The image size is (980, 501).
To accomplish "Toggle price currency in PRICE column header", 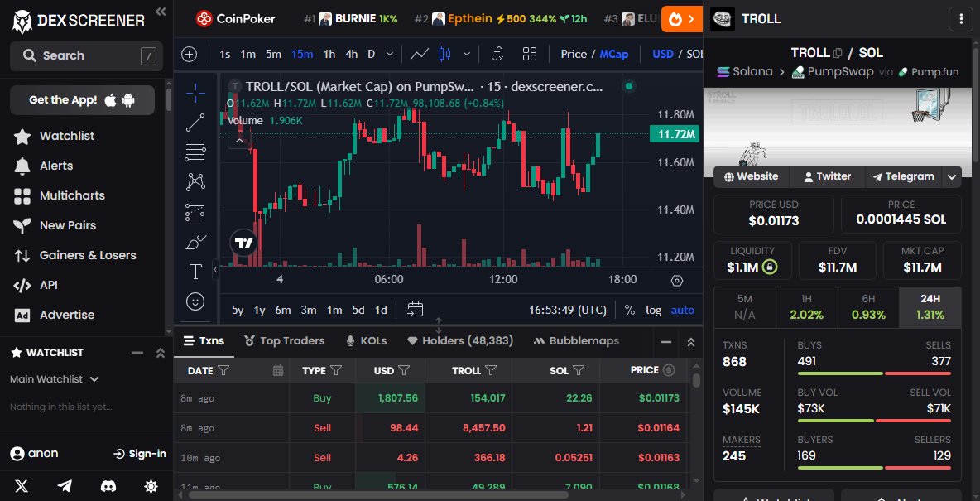I will point(669,370).
